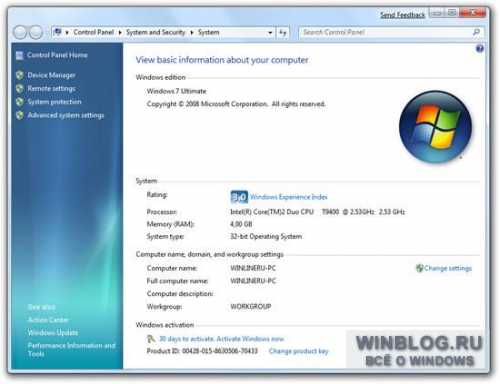The height and width of the screenshot is (384, 500).
Task: Click the View basic information about your computer heading
Action: click(222, 60)
